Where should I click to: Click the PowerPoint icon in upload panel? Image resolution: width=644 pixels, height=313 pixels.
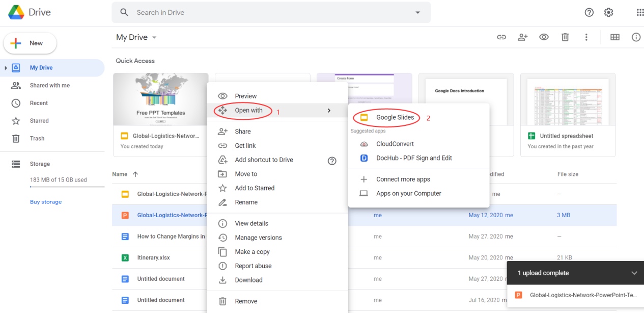coord(519,295)
